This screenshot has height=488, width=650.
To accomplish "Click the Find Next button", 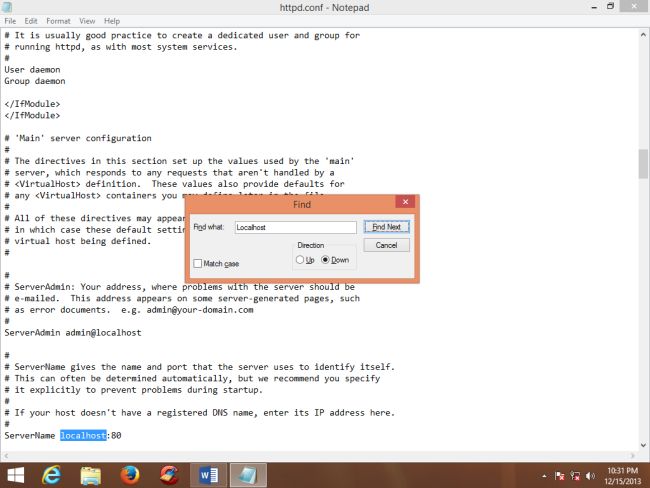I will point(386,227).
